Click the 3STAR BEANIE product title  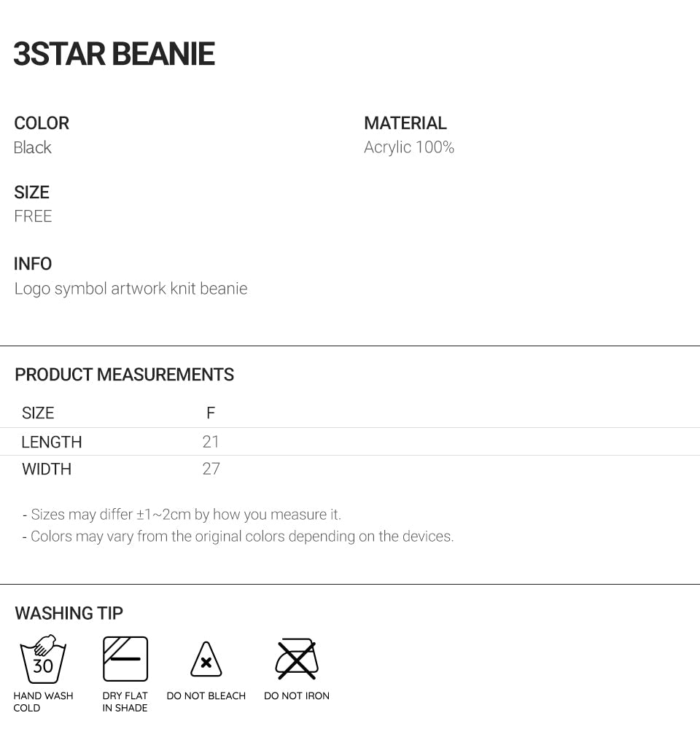[x=114, y=55]
